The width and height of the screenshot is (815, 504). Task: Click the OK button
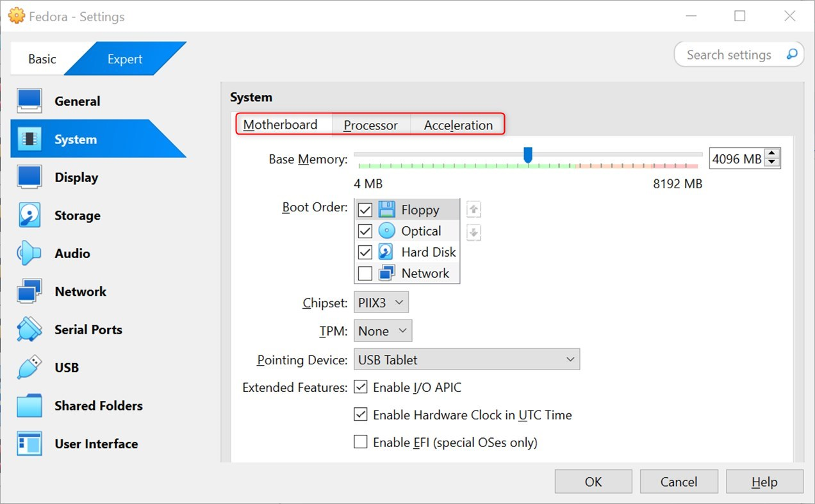click(593, 482)
